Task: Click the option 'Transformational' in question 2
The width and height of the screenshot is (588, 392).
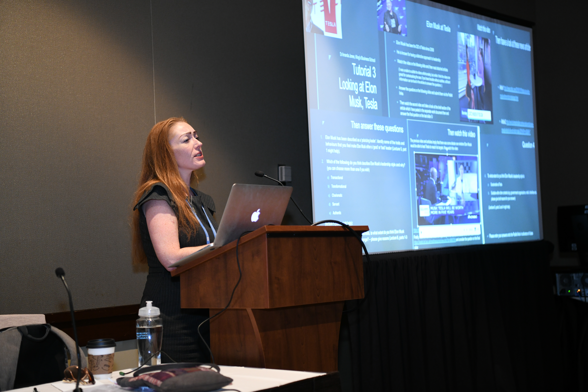Action: coord(339,186)
